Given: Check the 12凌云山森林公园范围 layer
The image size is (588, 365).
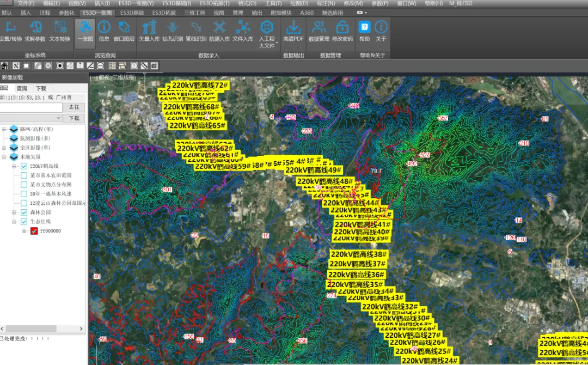Looking at the screenshot, I should 24,203.
